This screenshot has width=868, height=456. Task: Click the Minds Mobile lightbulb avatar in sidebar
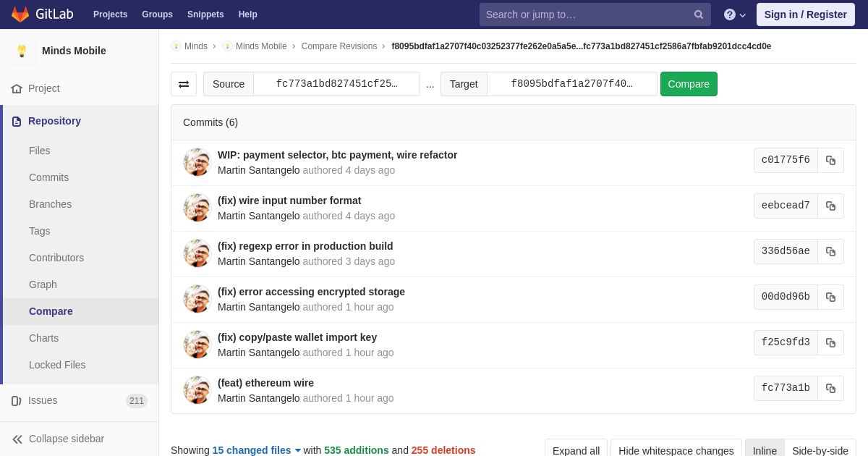pos(22,51)
